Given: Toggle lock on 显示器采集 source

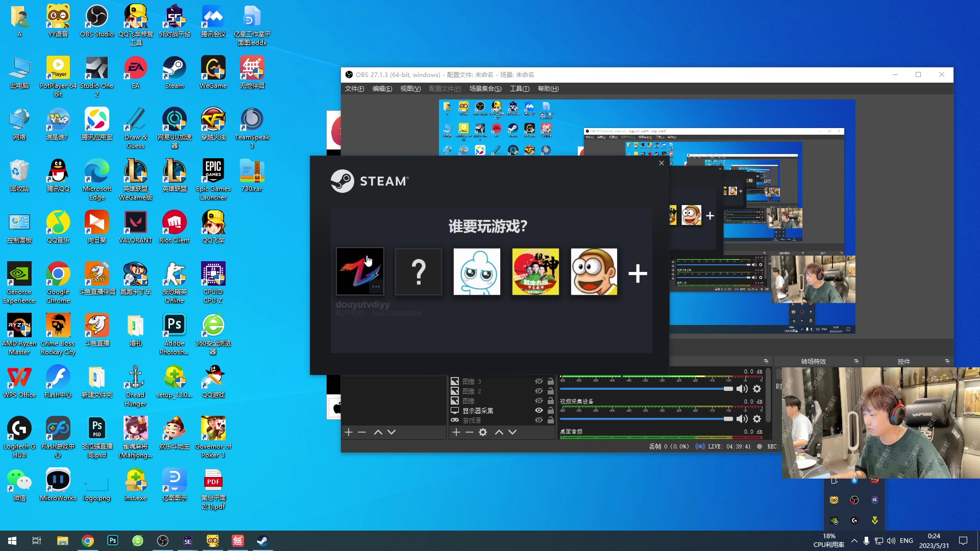Looking at the screenshot, I should 551,410.
